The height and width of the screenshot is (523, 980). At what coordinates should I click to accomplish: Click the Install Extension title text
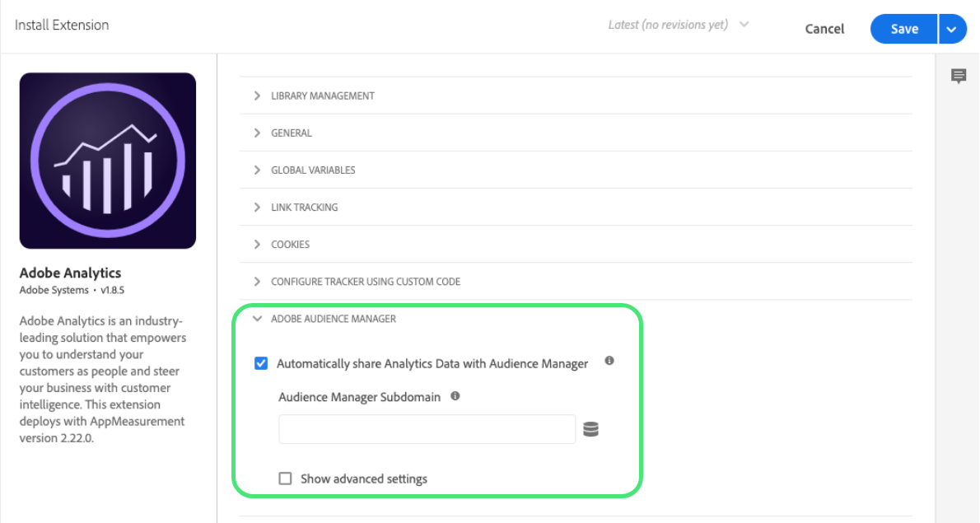(x=62, y=25)
